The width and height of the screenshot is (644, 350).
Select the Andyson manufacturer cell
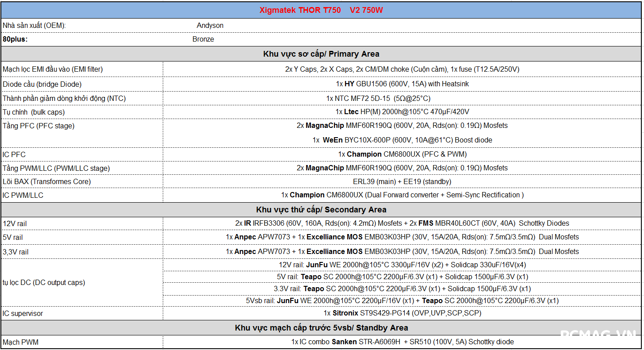[210, 26]
